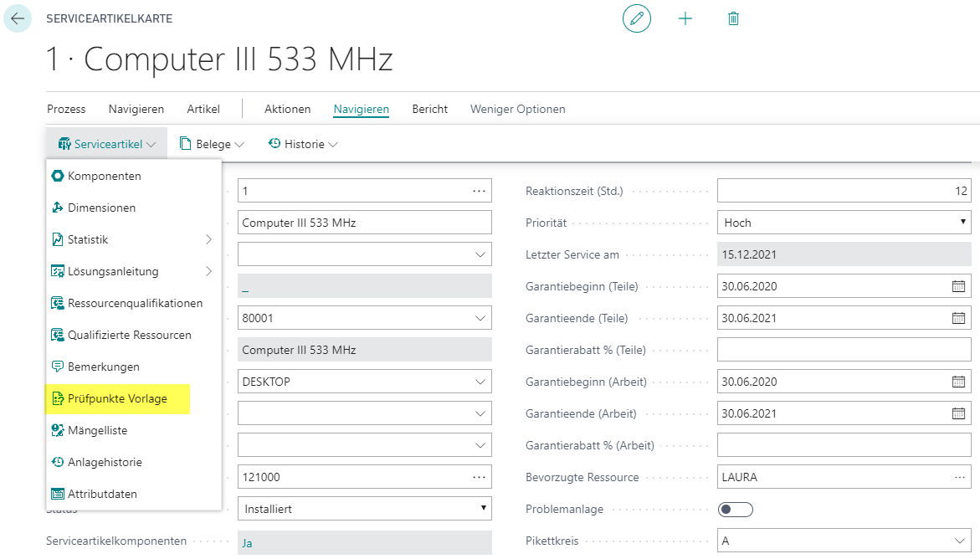The image size is (980, 559).
Task: Open calendar for Garantiebeginn (Arbeit)
Action: [x=958, y=382]
